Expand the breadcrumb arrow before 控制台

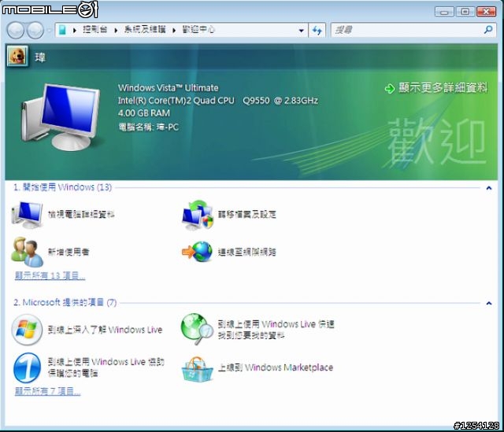click(75, 30)
